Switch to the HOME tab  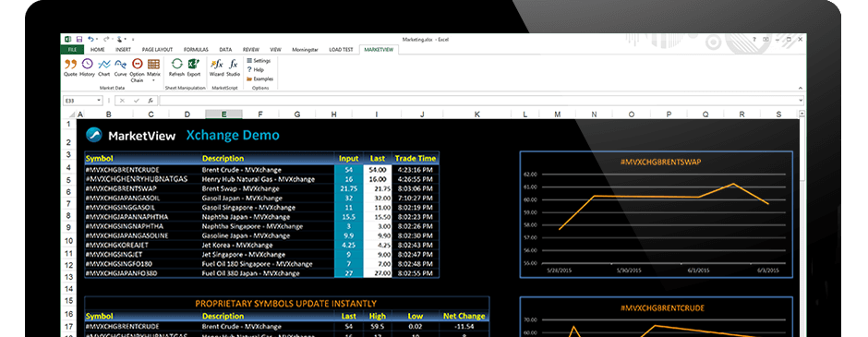coord(98,49)
